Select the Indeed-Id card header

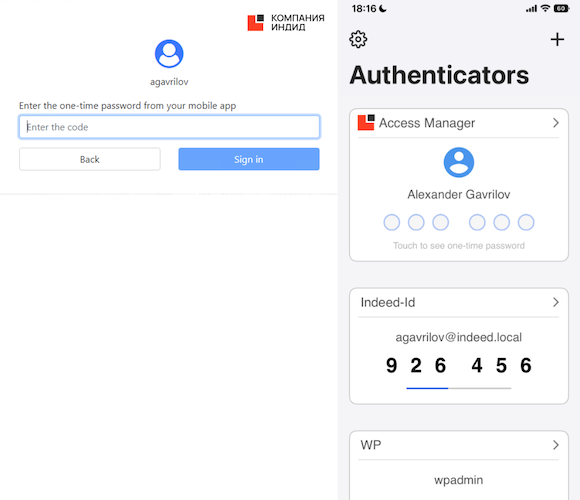point(459,303)
